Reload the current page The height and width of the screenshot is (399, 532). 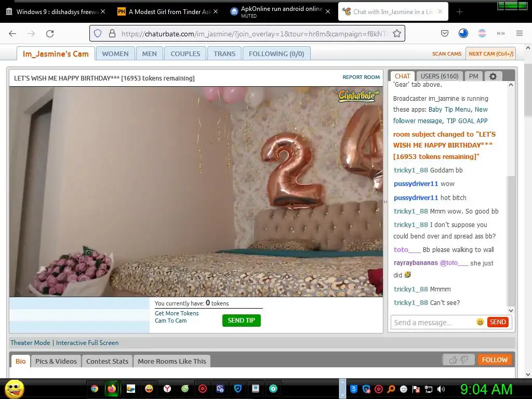click(x=50, y=33)
